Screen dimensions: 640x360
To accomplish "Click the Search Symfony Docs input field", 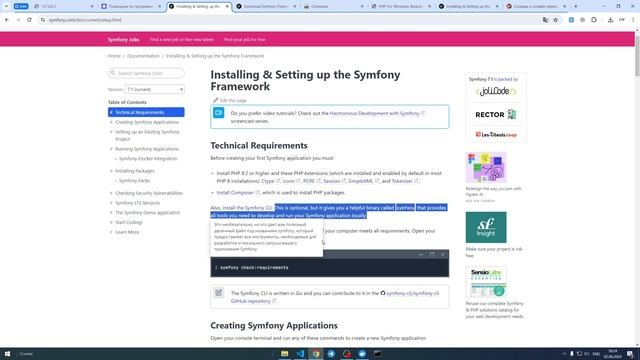I will pos(146,73).
